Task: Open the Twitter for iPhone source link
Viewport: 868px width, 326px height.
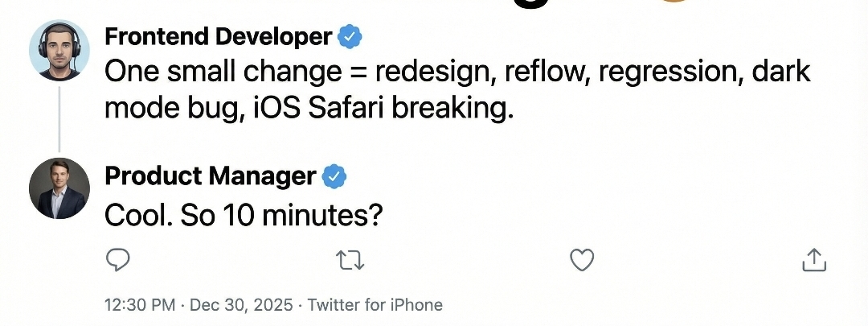Action: pos(375,305)
